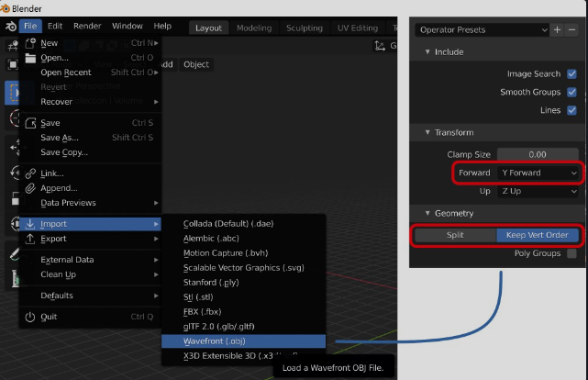Import Stanford (.ply) file
This screenshot has width=588, height=380.
pos(244,282)
